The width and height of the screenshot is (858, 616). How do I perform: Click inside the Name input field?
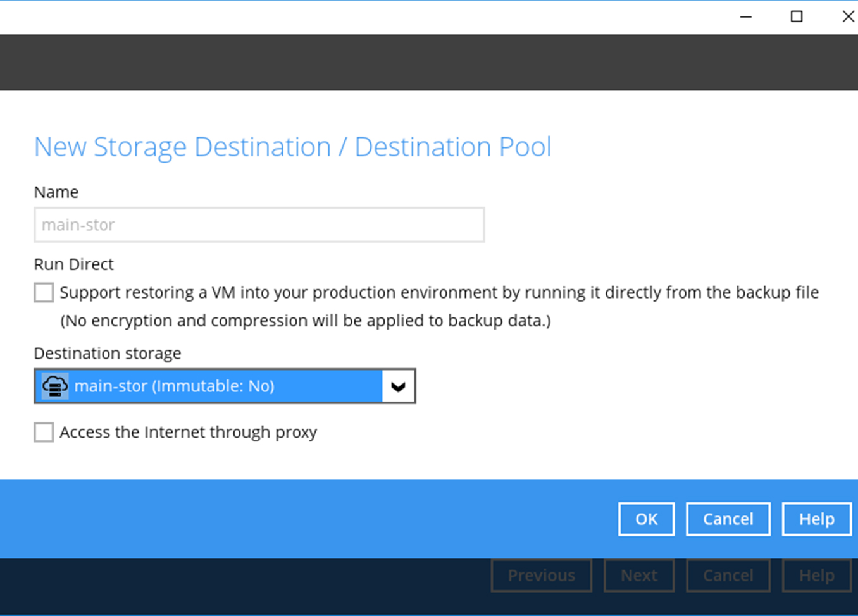click(x=259, y=225)
